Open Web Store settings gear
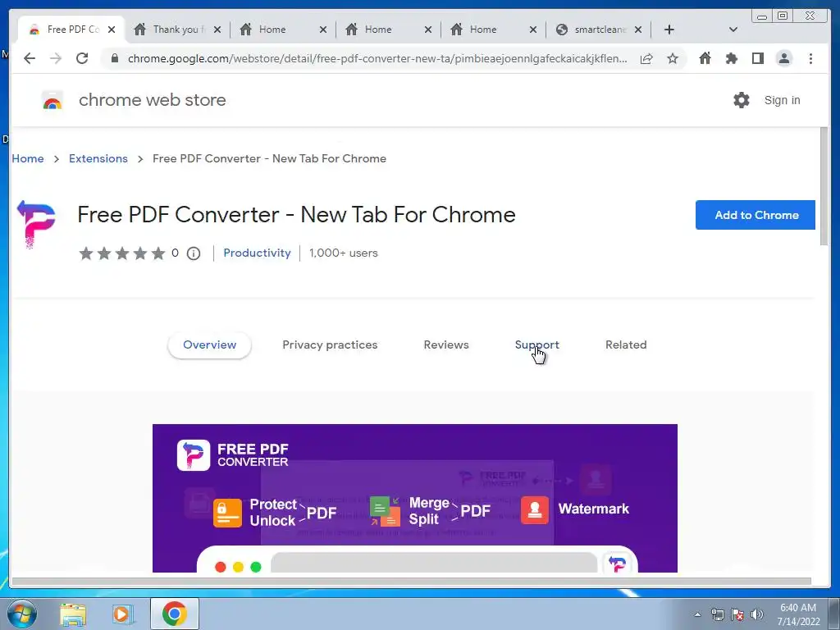 (742, 100)
